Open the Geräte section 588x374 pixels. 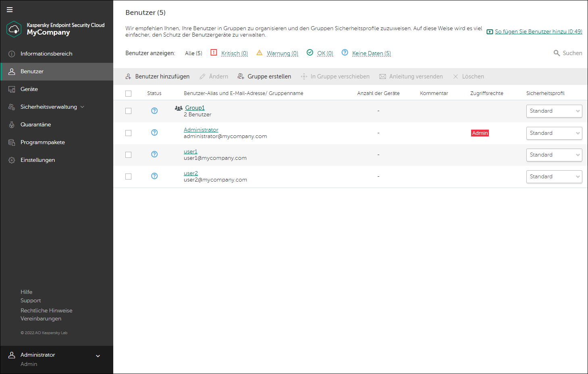point(29,89)
